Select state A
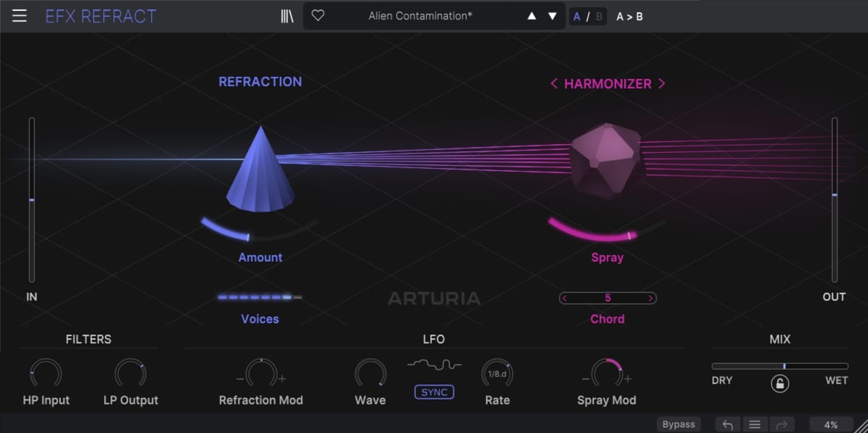 [576, 16]
